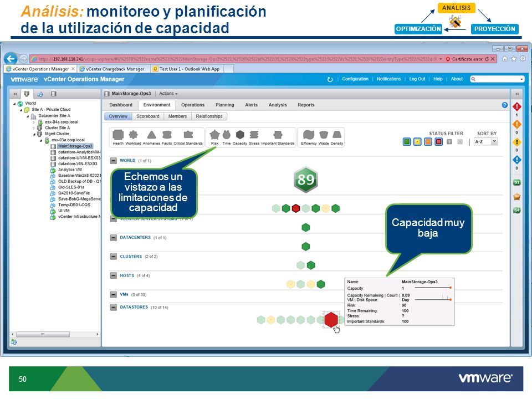Collapse the DATACENTERS section
Viewport: 532px width, 399px height.
(x=114, y=238)
